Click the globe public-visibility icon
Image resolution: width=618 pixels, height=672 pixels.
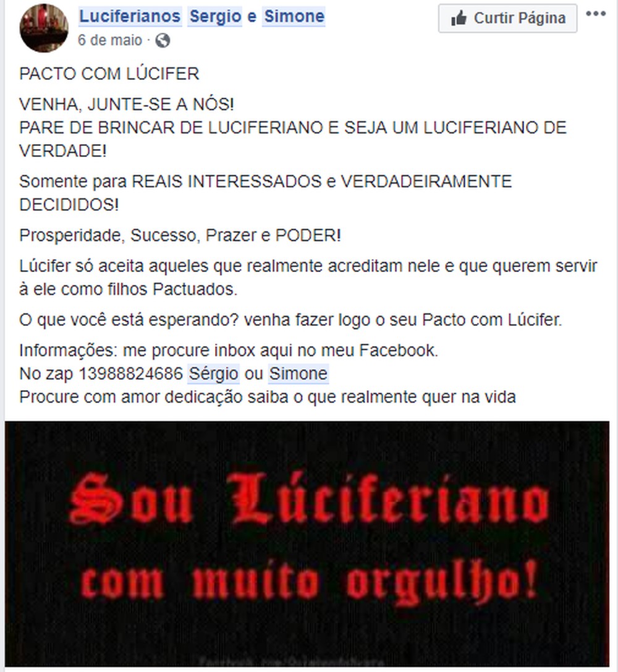(163, 41)
